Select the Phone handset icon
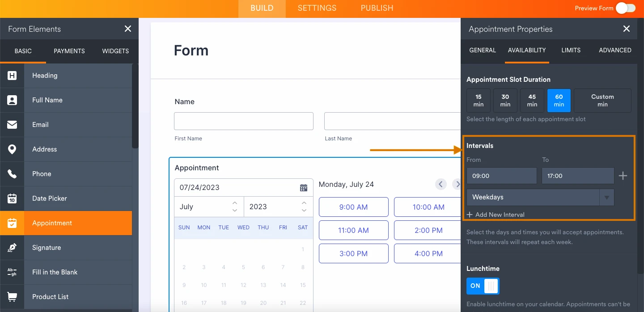 (12, 174)
